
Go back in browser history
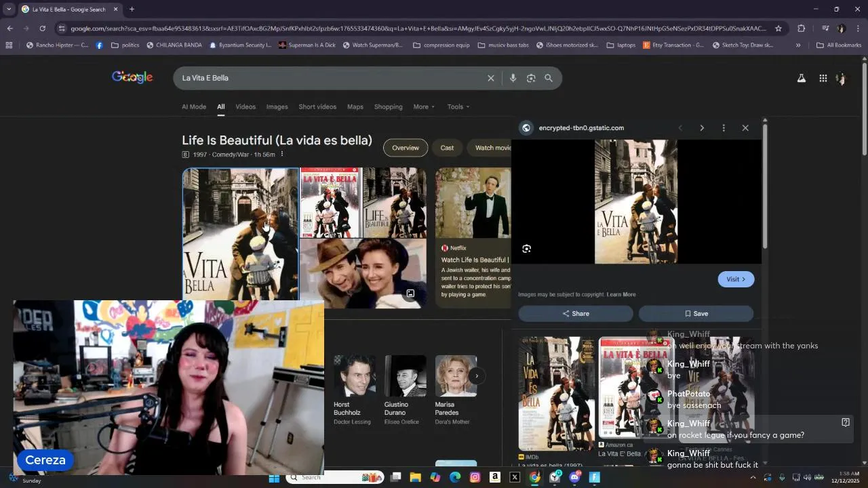coord(9,28)
